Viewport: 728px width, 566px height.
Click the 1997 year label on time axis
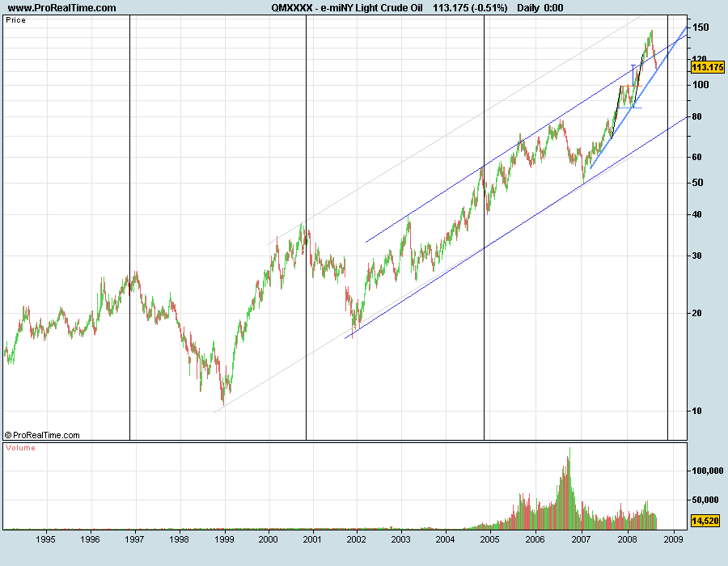[x=134, y=539]
